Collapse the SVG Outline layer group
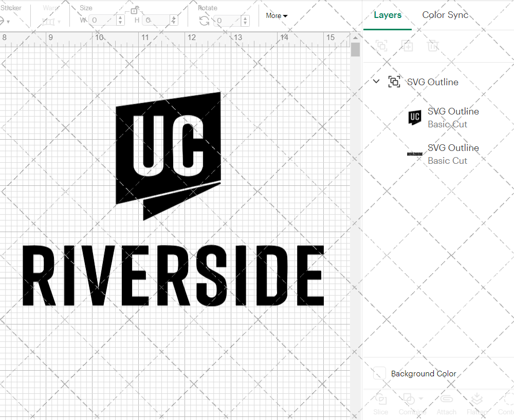The height and width of the screenshot is (420, 514). [376, 81]
